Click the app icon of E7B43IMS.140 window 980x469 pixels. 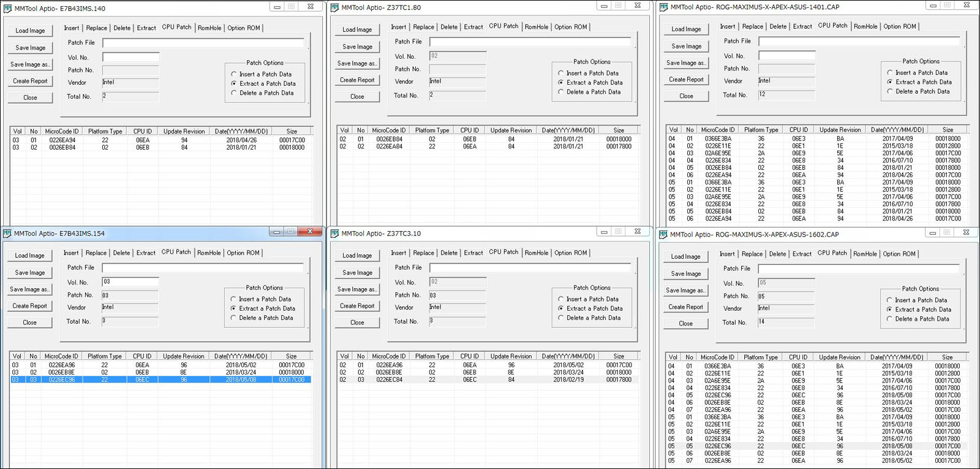coord(7,9)
